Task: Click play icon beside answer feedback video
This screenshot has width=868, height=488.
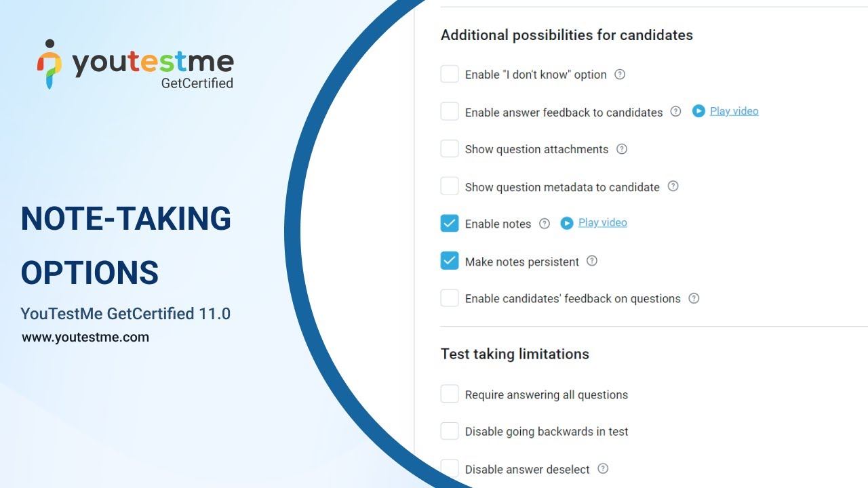Action: point(698,111)
